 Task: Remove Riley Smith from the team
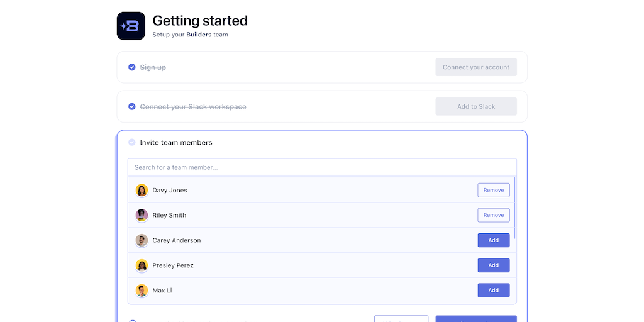coord(494,215)
